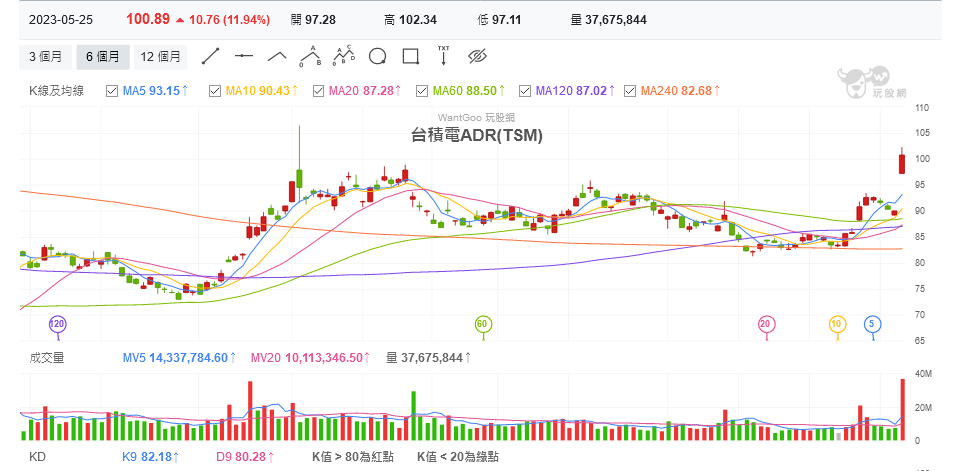This screenshot has height=471, width=956.
Task: Uncheck the MA240 moving average checkbox
Action: [x=630, y=91]
